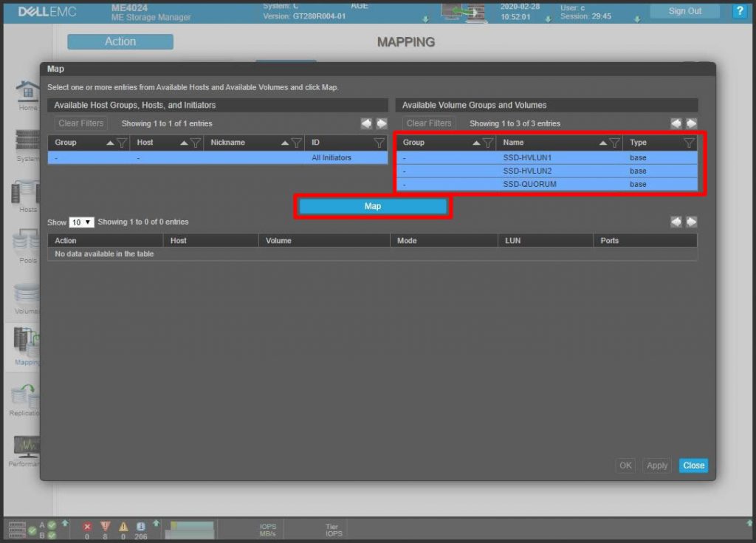Viewport: 756px width, 543px height.
Task: Go to previous page of available hosts
Action: tap(366, 123)
